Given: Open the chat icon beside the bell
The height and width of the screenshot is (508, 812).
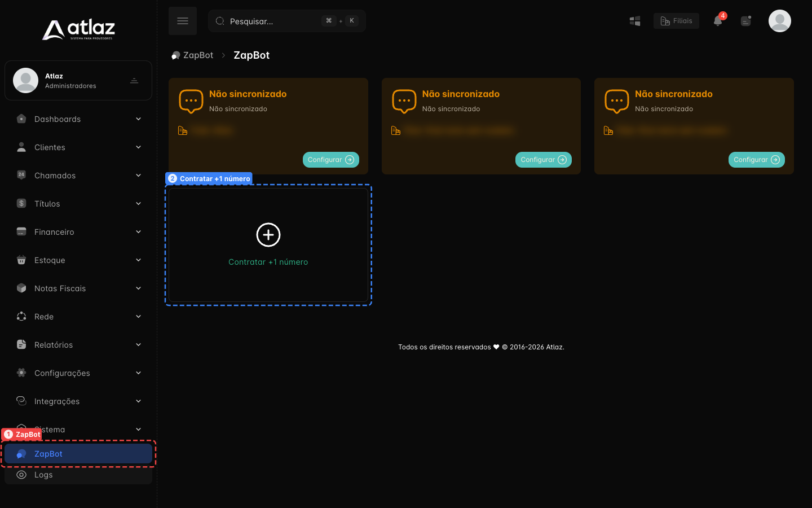Looking at the screenshot, I should (746, 21).
